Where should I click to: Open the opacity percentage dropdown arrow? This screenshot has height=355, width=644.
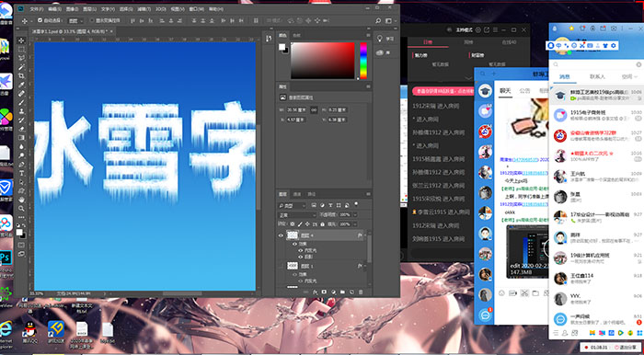coord(355,214)
